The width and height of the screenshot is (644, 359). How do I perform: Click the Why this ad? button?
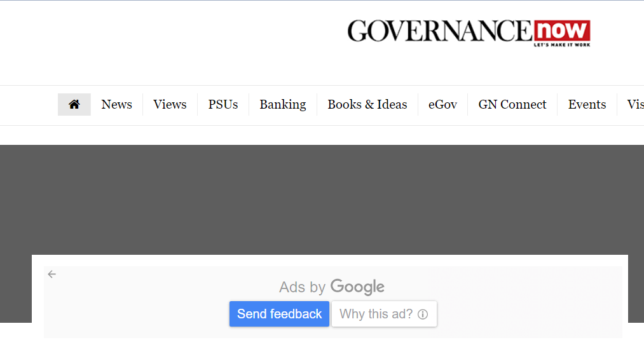[x=384, y=314]
